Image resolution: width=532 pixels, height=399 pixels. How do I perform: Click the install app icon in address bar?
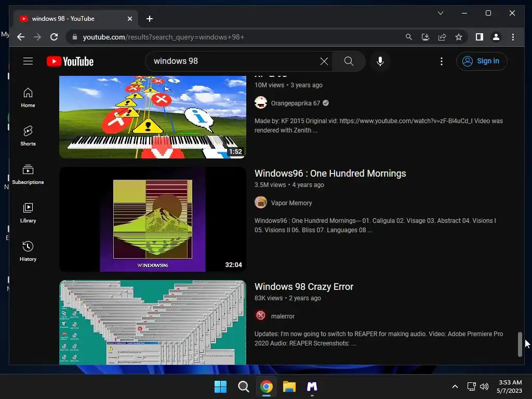tap(425, 37)
